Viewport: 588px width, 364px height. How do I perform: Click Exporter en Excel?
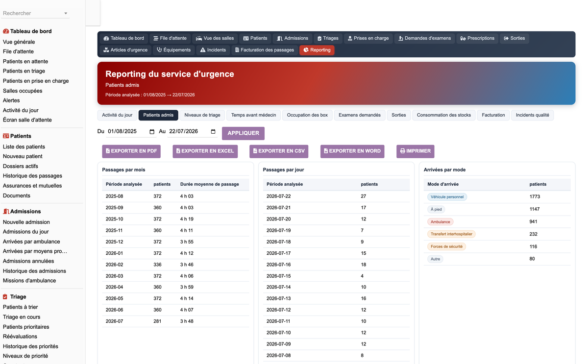coord(205,151)
